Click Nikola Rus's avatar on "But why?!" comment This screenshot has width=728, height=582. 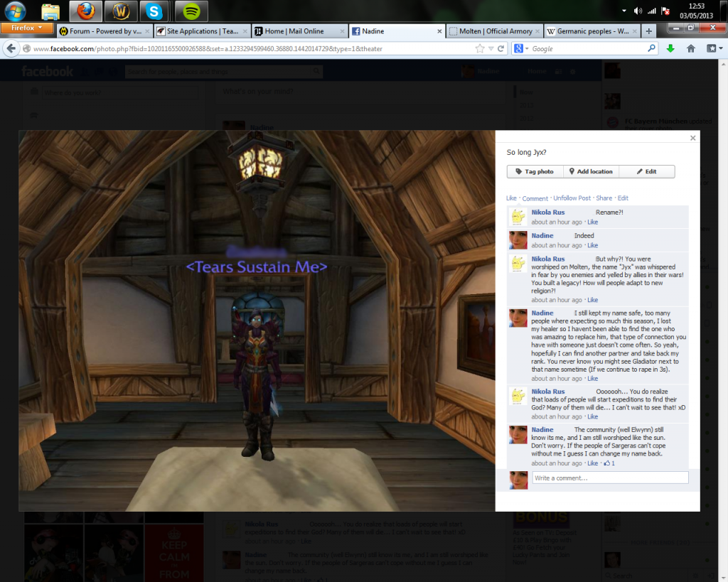click(518, 263)
